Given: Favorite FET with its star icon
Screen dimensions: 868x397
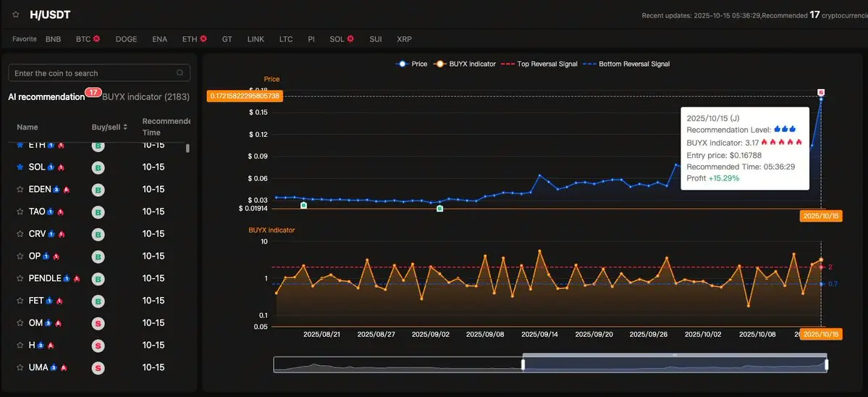Looking at the screenshot, I should pos(20,301).
